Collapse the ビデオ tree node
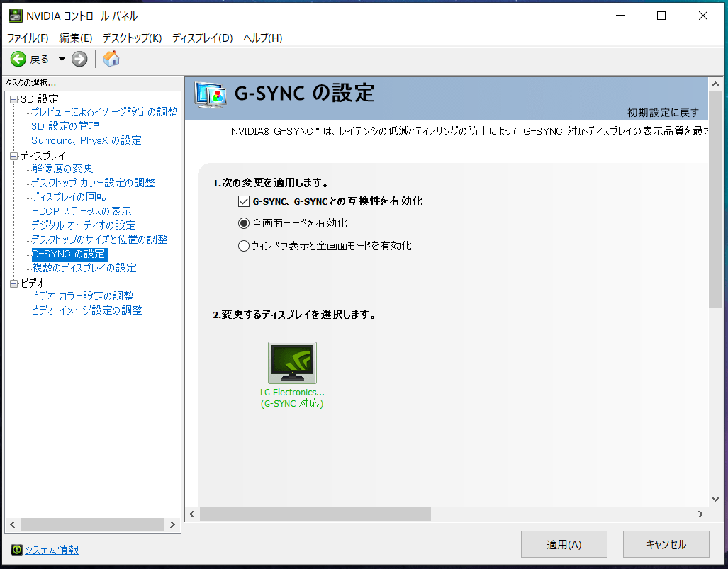 click(x=14, y=283)
